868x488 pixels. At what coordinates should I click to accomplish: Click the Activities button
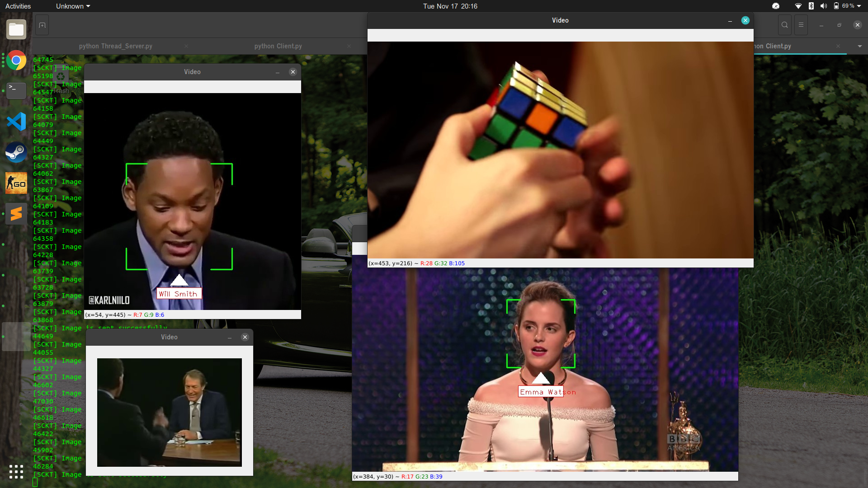point(18,6)
